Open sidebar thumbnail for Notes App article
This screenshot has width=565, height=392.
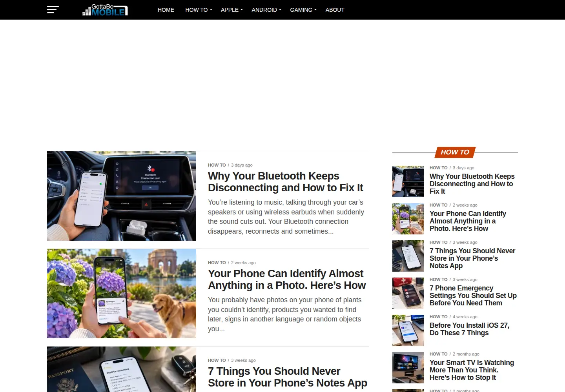pos(408,256)
